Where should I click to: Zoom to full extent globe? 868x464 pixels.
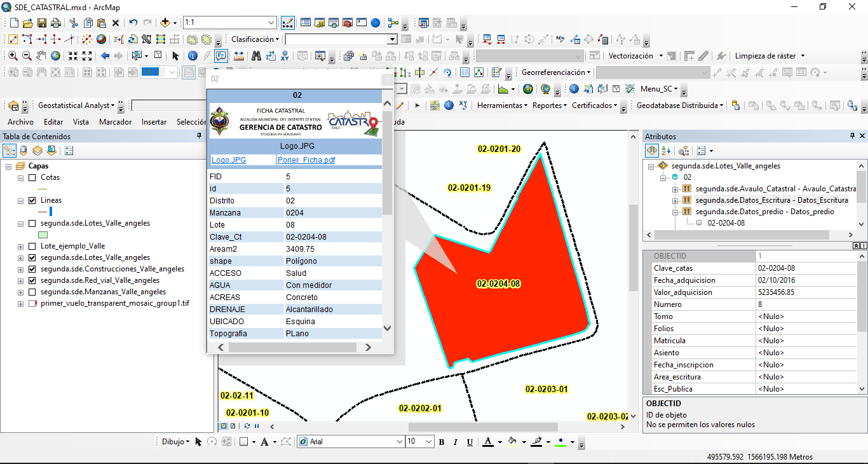[x=55, y=56]
